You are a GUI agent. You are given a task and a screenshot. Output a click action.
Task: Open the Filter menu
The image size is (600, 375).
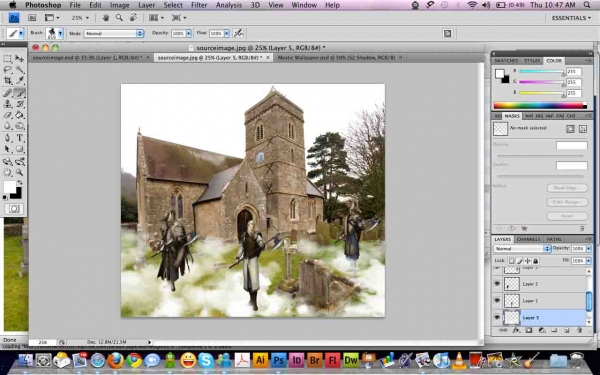pyautogui.click(x=199, y=5)
